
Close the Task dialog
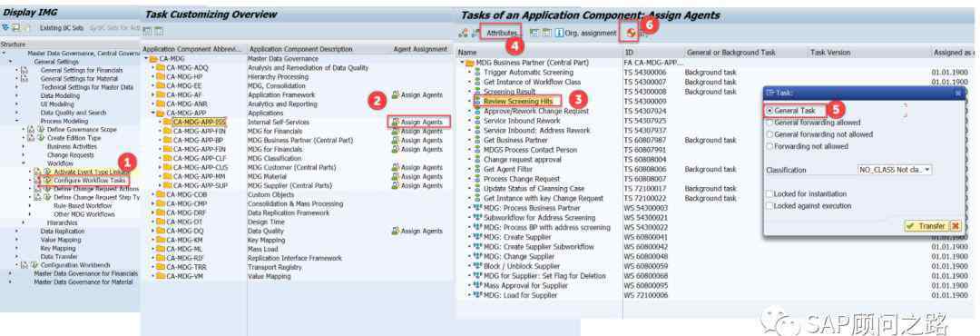tap(957, 93)
